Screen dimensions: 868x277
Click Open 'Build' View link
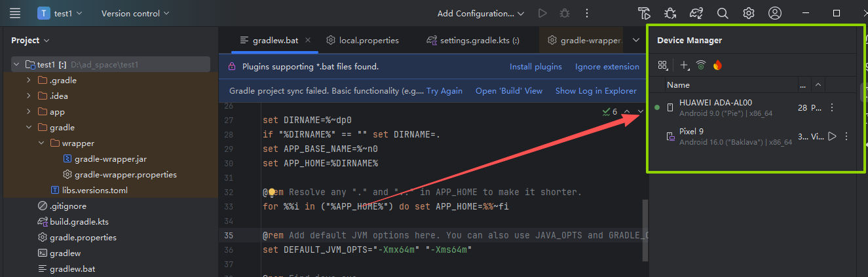click(x=509, y=91)
